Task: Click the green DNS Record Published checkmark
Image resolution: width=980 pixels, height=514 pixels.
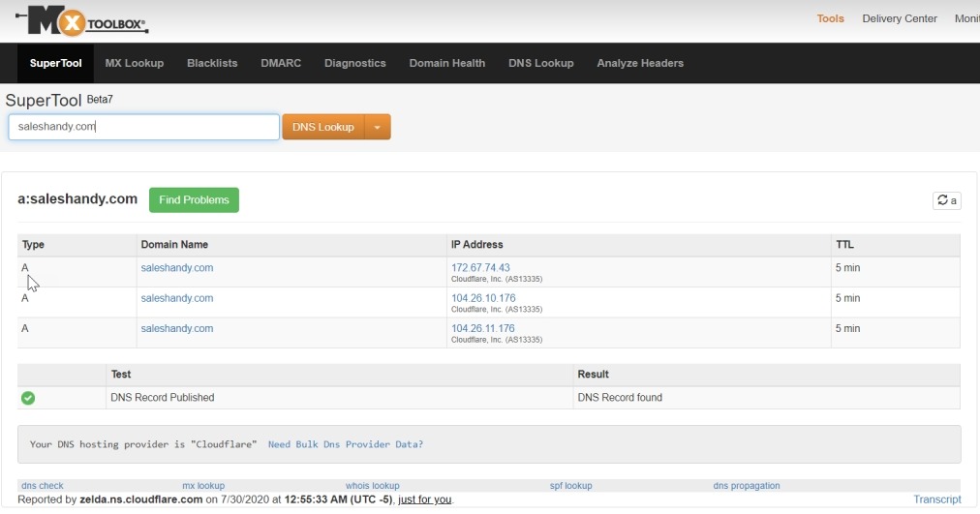Action: pyautogui.click(x=28, y=398)
